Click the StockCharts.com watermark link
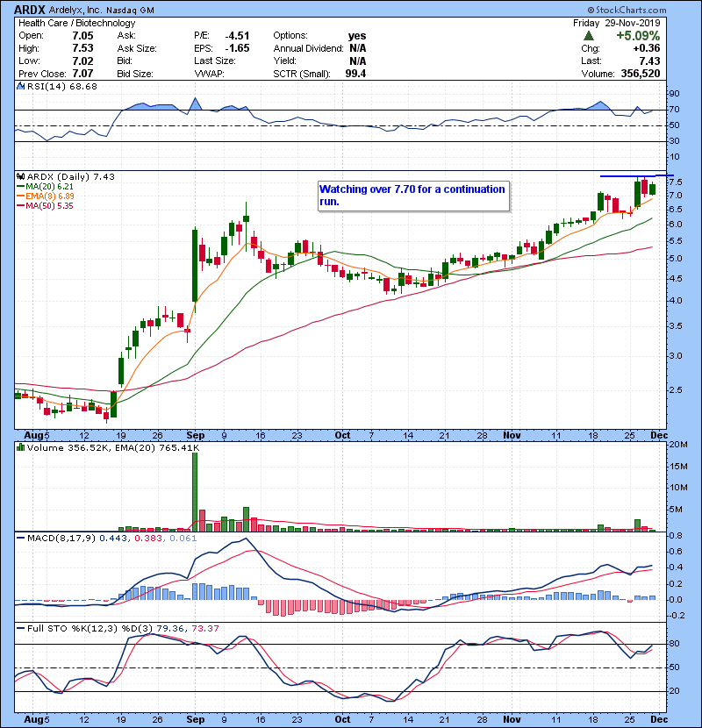This screenshot has height=728, width=702. tap(627, 10)
